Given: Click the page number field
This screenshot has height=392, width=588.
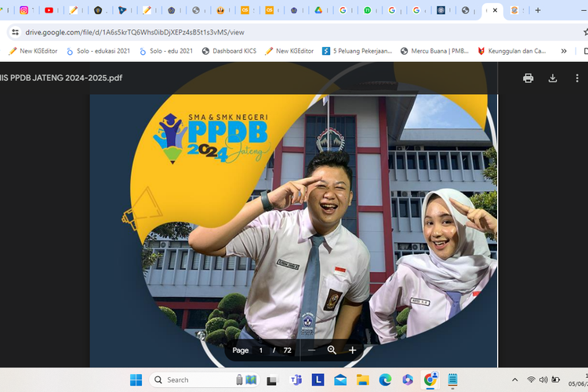Looking at the screenshot, I should pyautogui.click(x=261, y=350).
